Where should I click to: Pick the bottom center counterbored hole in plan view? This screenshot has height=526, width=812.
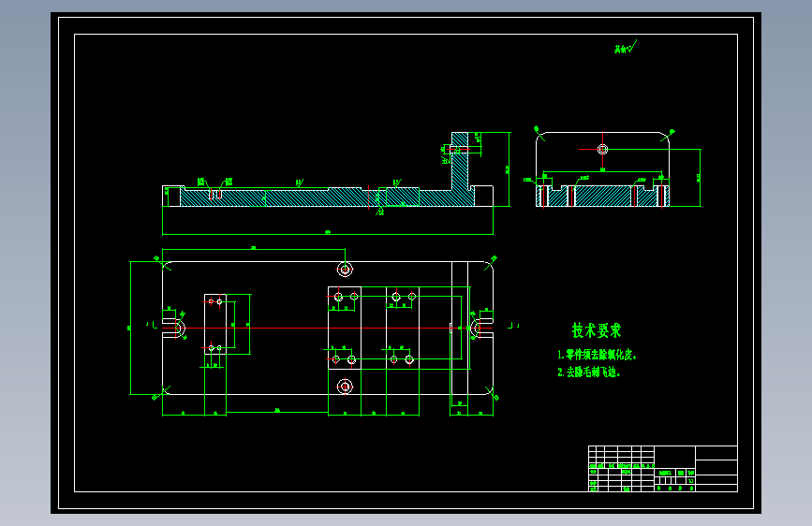coord(345,387)
